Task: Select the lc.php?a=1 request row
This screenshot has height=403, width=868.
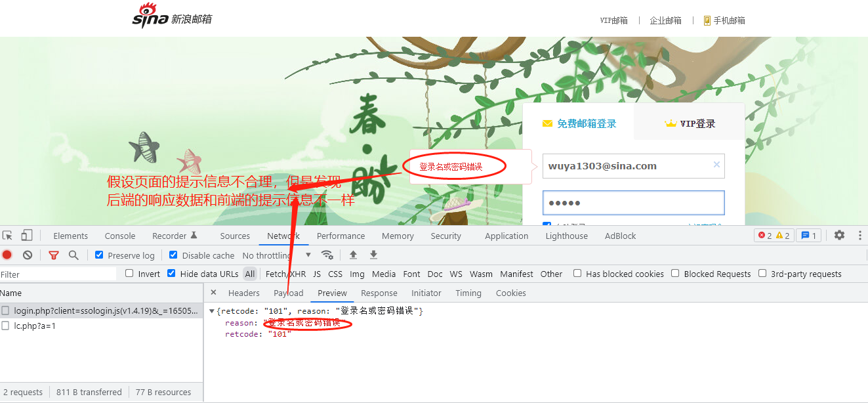Action: (101, 326)
